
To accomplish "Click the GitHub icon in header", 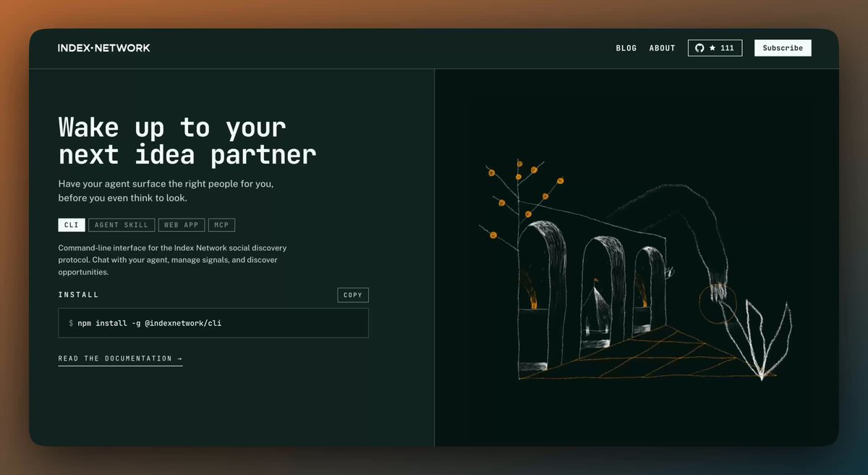I will click(x=699, y=48).
